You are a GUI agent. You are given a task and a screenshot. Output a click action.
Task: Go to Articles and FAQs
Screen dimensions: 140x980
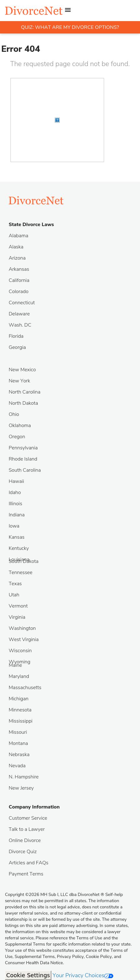(29, 862)
